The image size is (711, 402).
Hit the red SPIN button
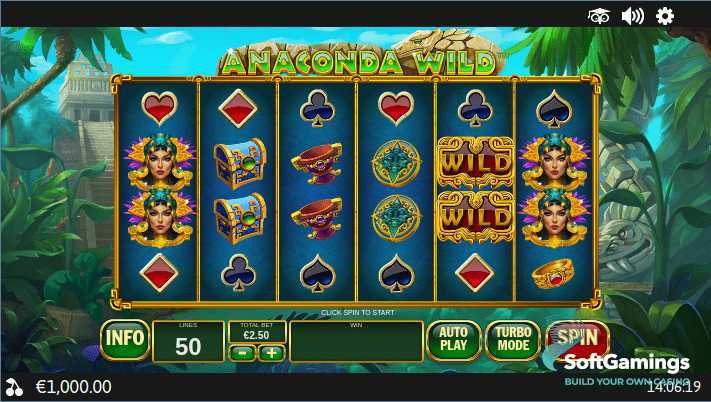pyautogui.click(x=577, y=338)
